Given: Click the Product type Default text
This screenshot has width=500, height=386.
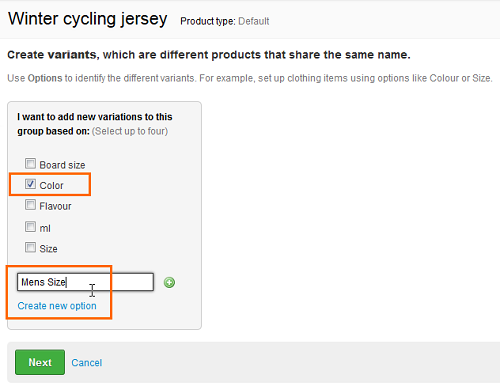Looking at the screenshot, I should [225, 21].
